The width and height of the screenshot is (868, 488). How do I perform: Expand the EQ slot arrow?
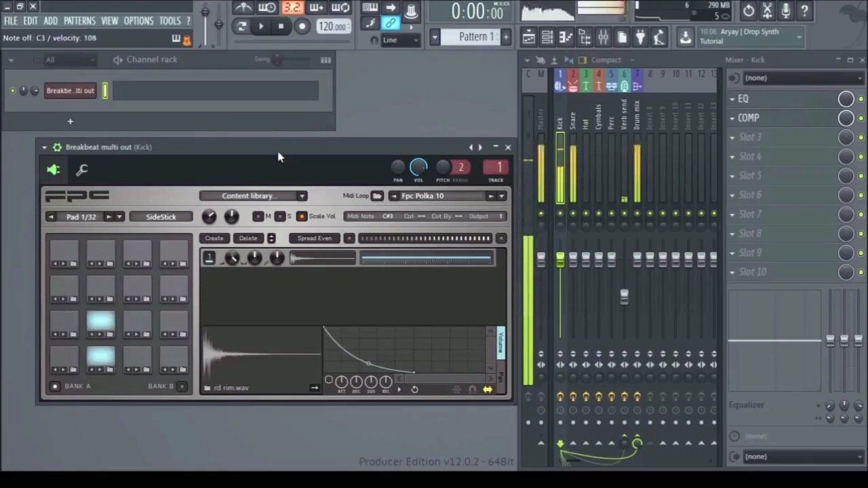pyautogui.click(x=732, y=99)
